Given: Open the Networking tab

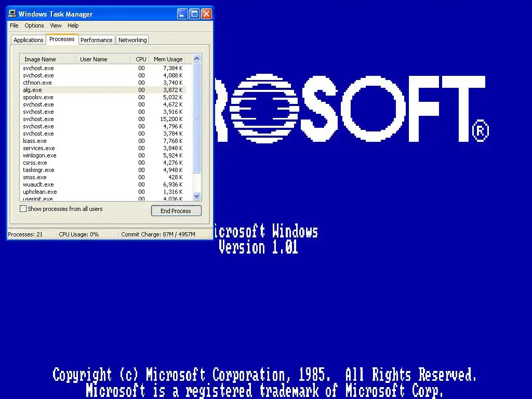Looking at the screenshot, I should pos(132,40).
